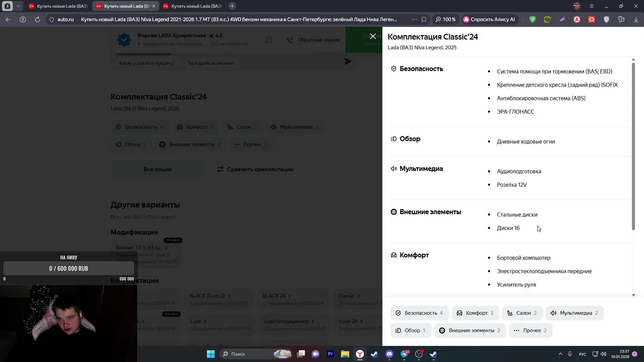Click Все опции button on background page
The image size is (644, 362).
(x=157, y=169)
